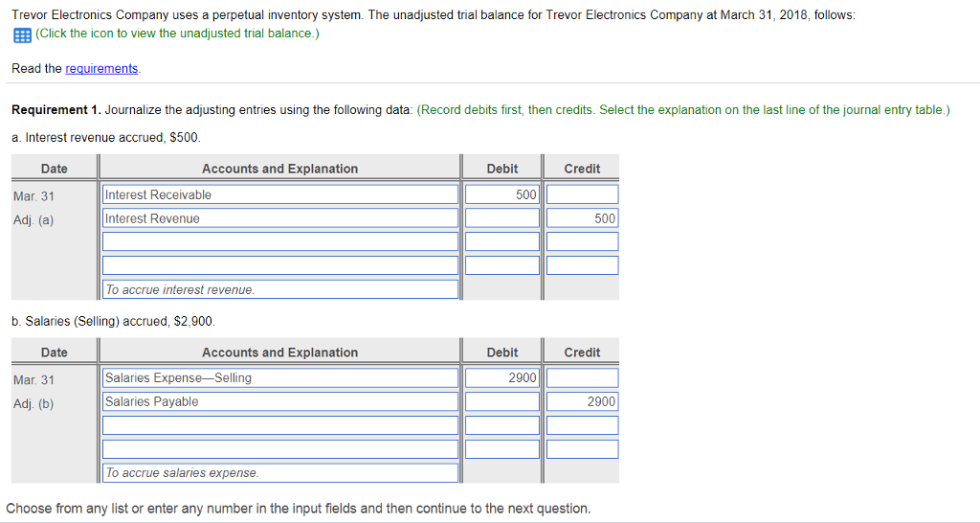Click credit field containing 500 for Interest Revenue
This screenshot has width=980, height=523.
pyautogui.click(x=582, y=218)
